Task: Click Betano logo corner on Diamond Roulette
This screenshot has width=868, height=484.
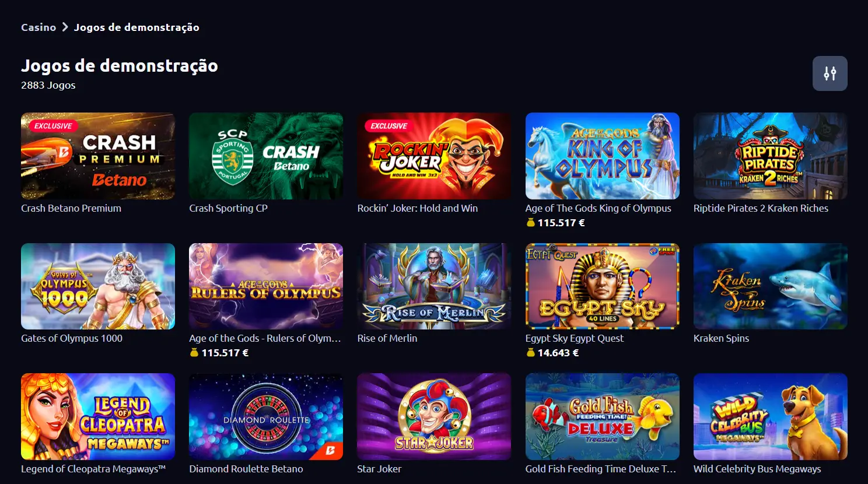Action: tap(331, 450)
